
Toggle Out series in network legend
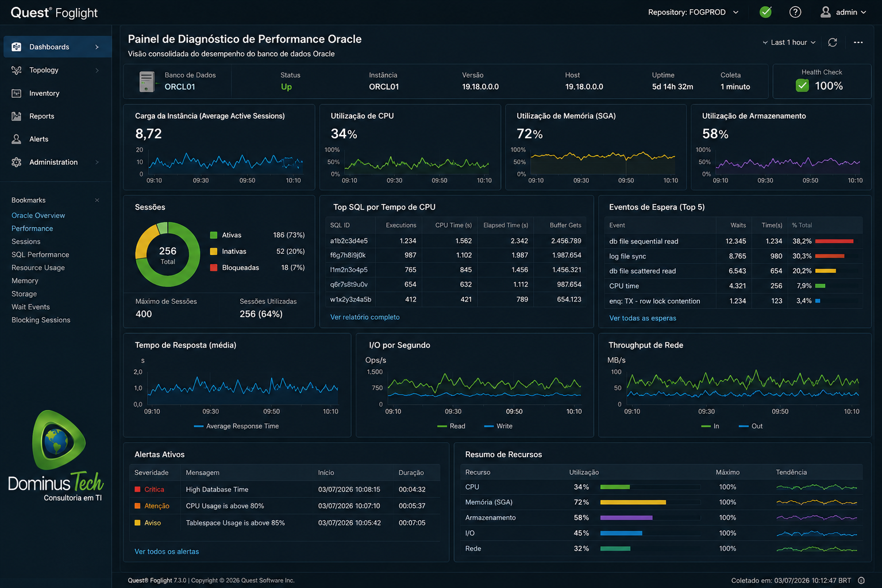(x=751, y=426)
